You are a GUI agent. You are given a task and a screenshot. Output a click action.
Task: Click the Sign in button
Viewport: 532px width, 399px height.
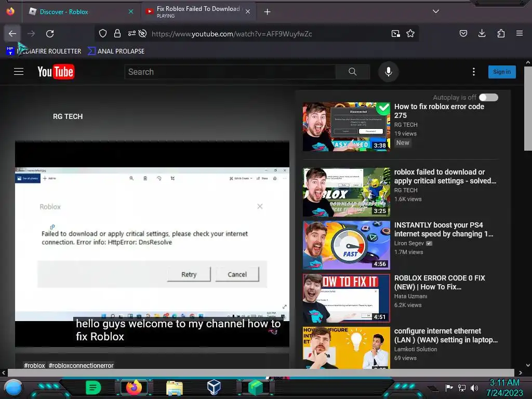pyautogui.click(x=502, y=72)
